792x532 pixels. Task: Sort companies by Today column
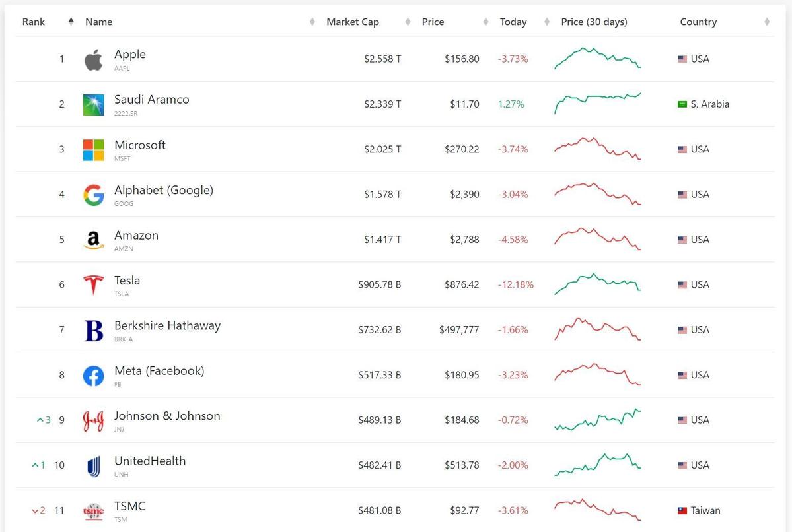(513, 22)
